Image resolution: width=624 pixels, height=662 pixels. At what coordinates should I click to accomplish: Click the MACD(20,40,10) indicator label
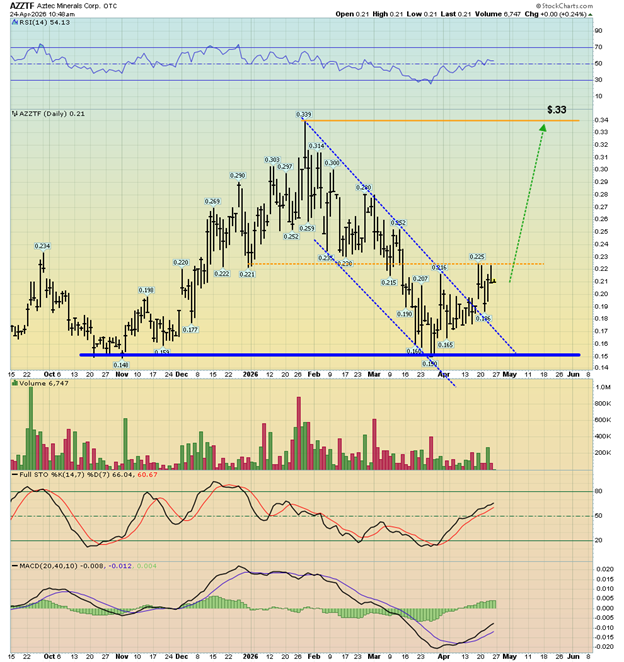[x=41, y=567]
